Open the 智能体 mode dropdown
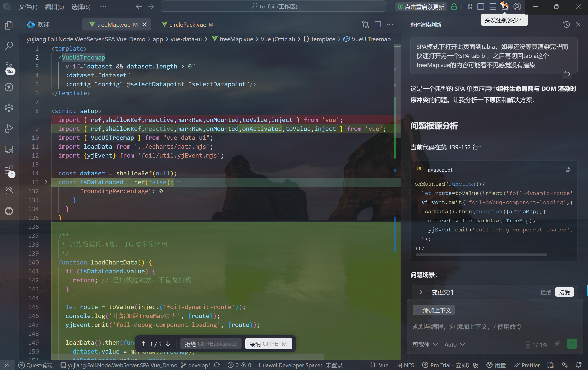Screen dimensions: 588x370 click(x=425, y=344)
